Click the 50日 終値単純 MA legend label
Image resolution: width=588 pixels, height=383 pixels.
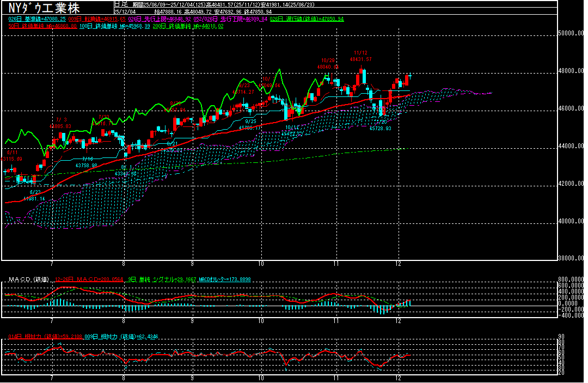pos(41,26)
